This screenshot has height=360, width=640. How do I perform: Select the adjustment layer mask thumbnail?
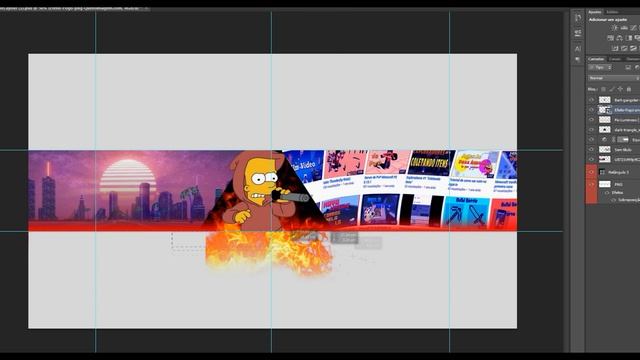[x=623, y=140]
